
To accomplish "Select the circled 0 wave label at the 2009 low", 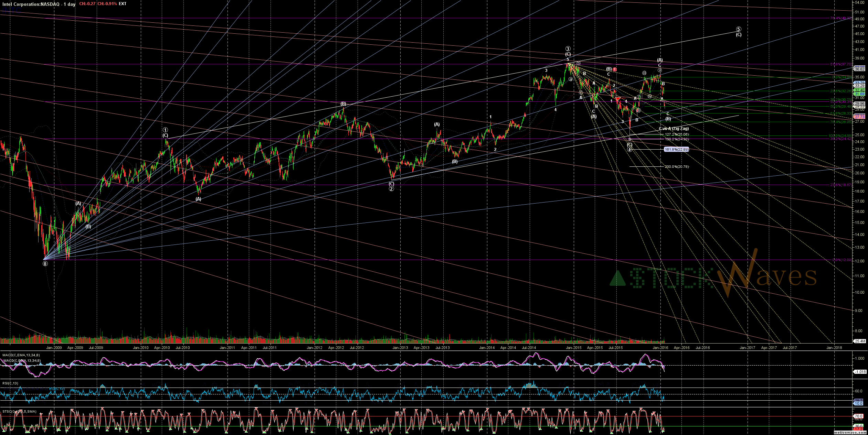I will 45,264.
